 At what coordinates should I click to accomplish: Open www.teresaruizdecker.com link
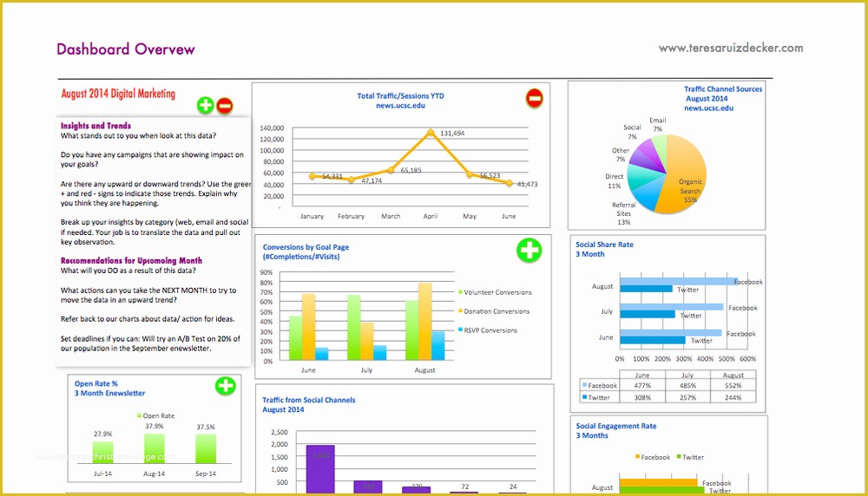click(x=731, y=48)
